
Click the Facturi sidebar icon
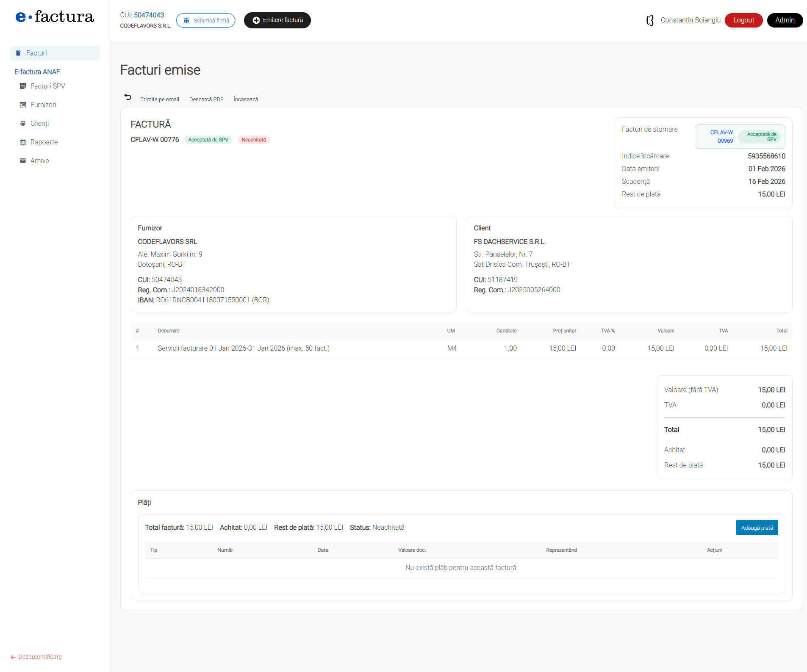[x=19, y=53]
